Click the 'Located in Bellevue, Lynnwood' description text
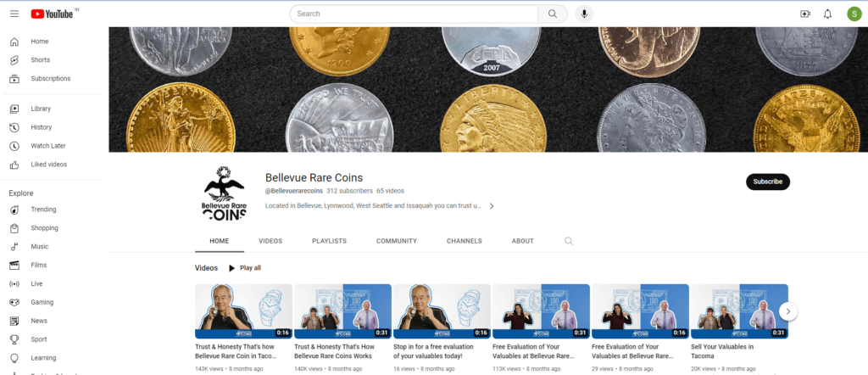The height and width of the screenshot is (375, 868). 373,206
